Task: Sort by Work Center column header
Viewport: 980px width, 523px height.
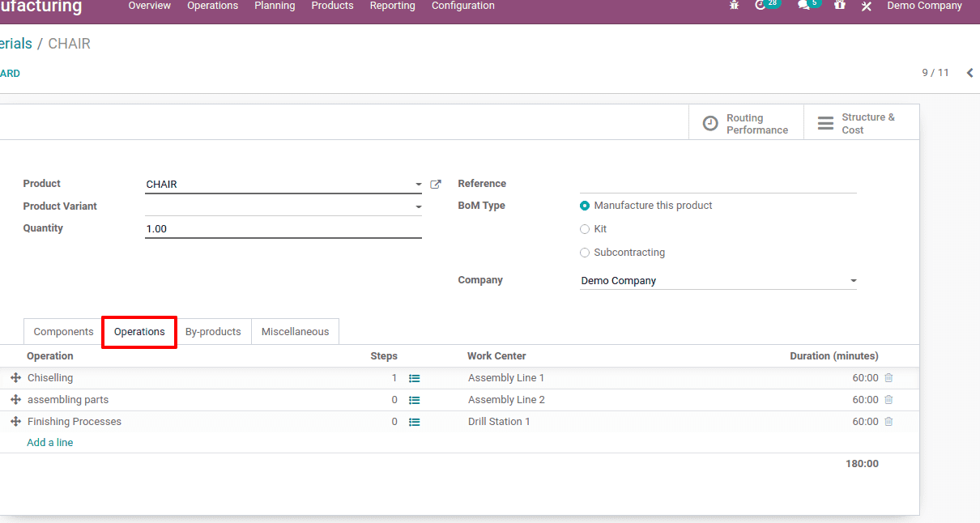Action: (496, 356)
